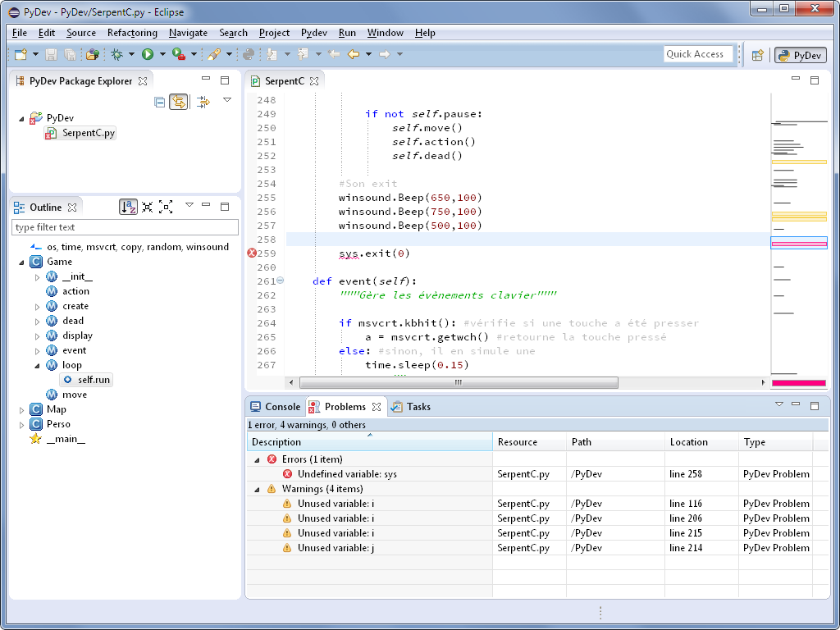Select 'Undefined variable: sys' error row
This screenshot has height=630, width=840.
pyautogui.click(x=537, y=474)
